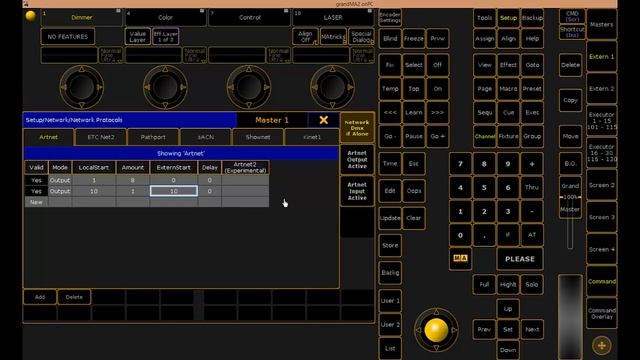Click the Value Layer selector
640x360 pixels.
(x=138, y=37)
